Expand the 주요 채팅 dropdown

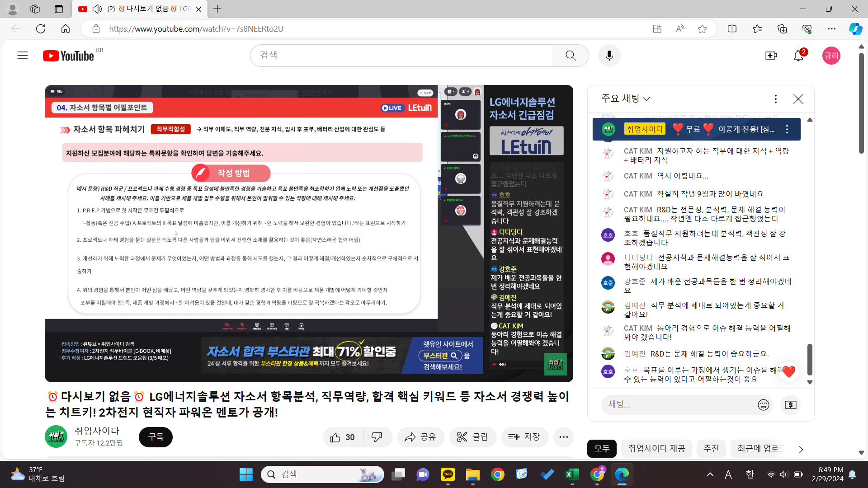tap(626, 99)
